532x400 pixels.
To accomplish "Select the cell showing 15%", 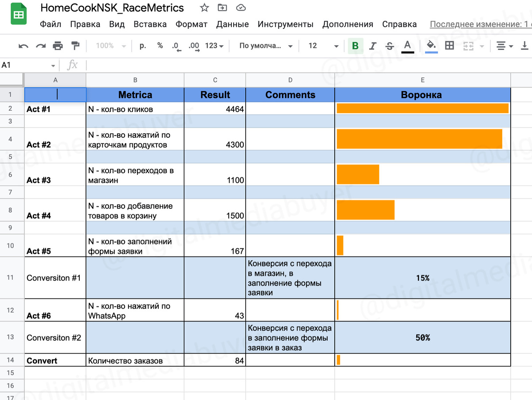I will point(423,278).
